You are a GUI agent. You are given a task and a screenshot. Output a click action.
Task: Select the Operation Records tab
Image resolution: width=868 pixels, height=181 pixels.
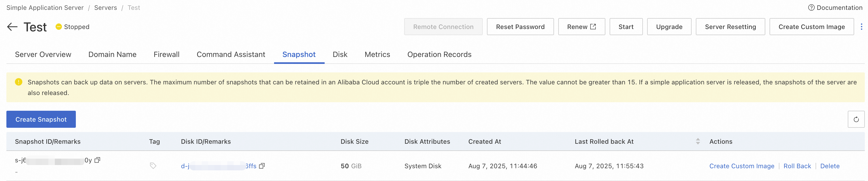439,55
